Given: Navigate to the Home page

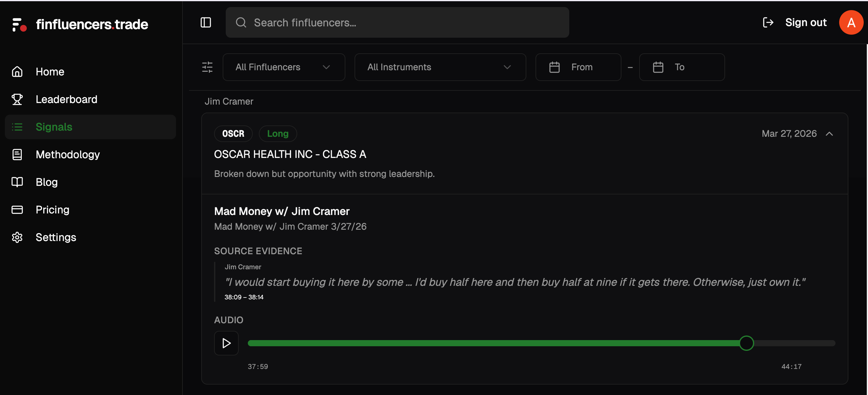Looking at the screenshot, I should pos(50,72).
